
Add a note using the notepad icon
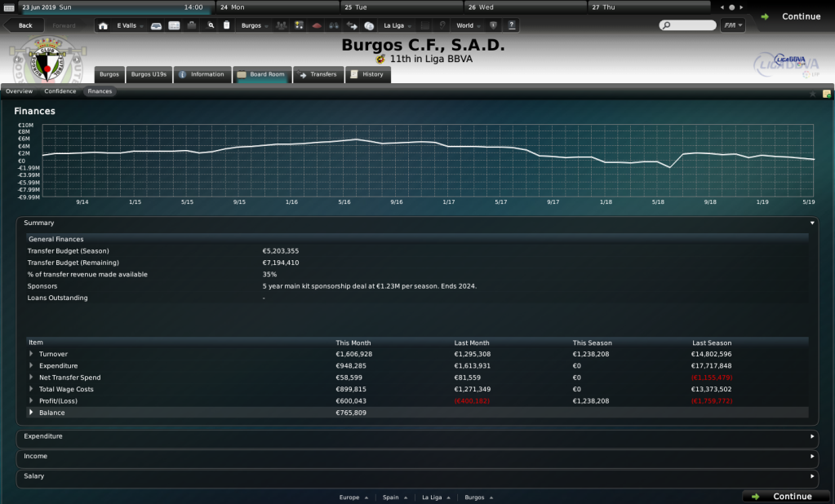827,94
